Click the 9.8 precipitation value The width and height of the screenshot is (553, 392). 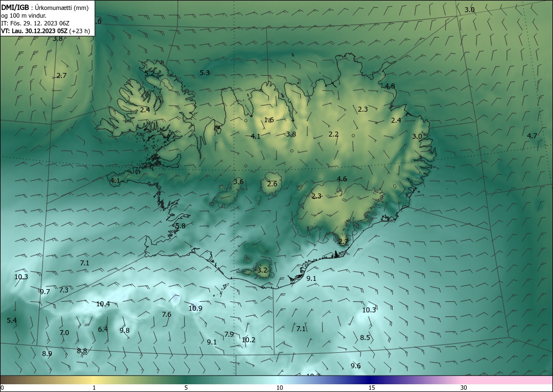124,330
